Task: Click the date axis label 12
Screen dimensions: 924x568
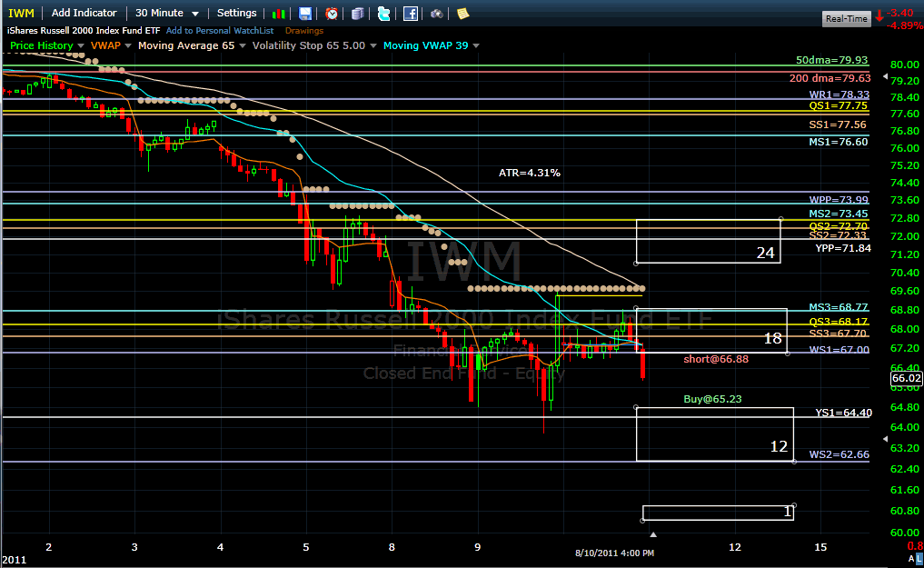Action: coord(735,547)
